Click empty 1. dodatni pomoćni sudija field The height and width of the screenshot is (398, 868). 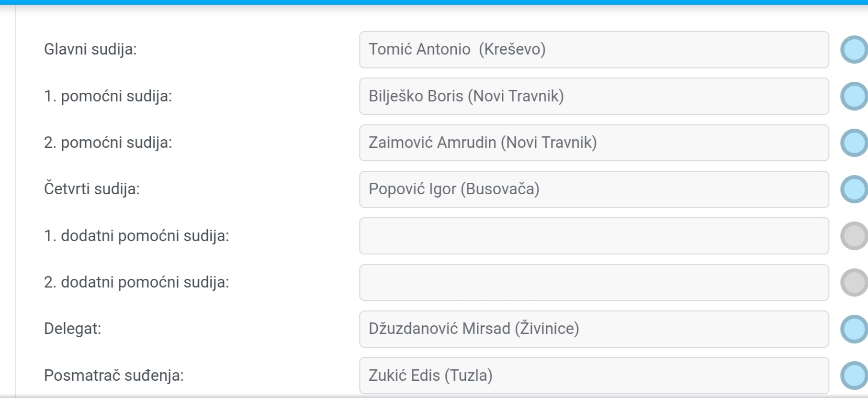(594, 236)
